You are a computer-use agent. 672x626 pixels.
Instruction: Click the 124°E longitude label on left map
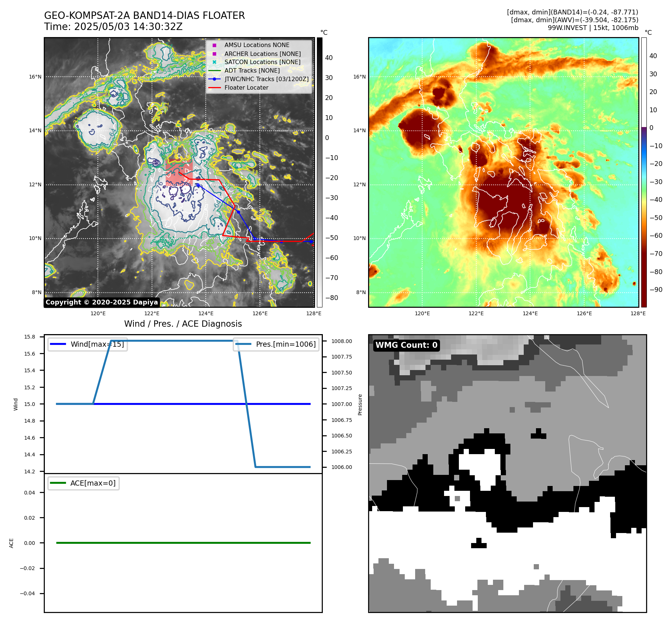[x=206, y=313]
